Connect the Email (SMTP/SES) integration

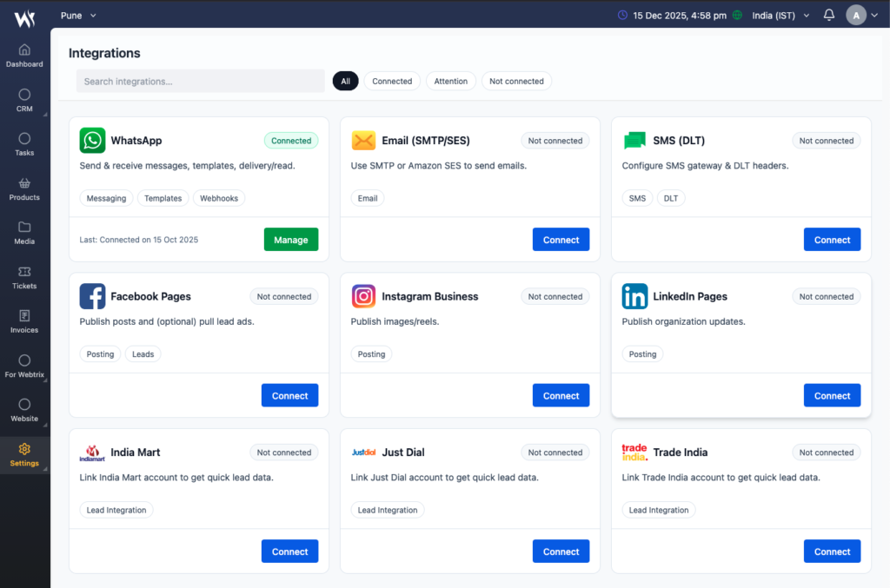[x=561, y=240]
